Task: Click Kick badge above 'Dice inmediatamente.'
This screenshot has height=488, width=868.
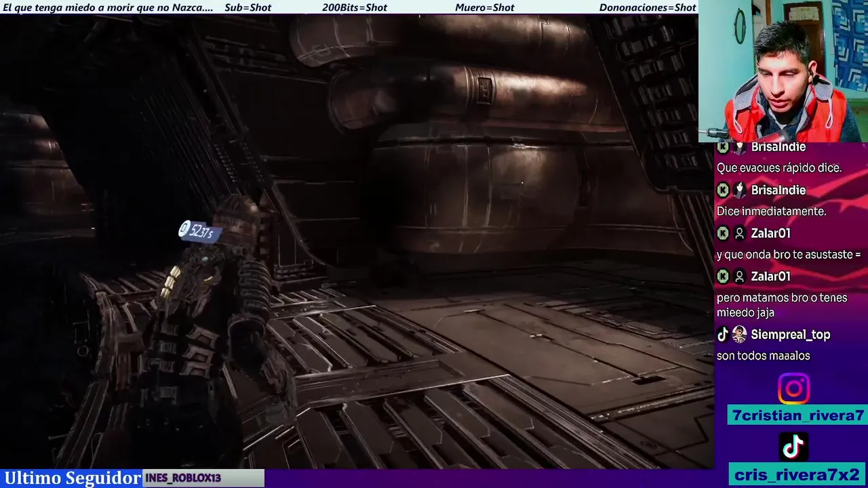Action: (x=723, y=190)
